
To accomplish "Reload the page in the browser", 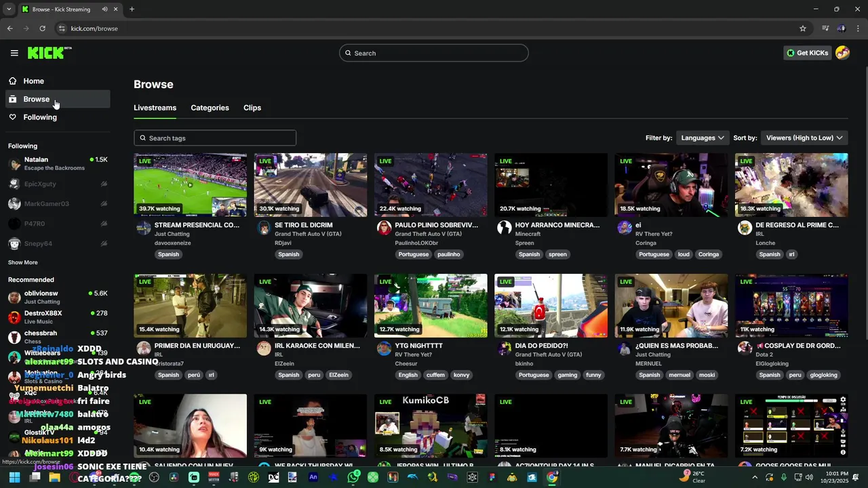I will pyautogui.click(x=42, y=28).
